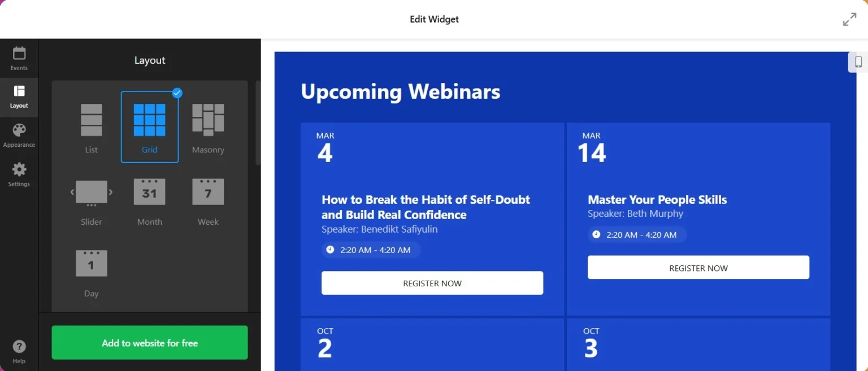
Task: Choose the Masonry layout option
Action: click(207, 120)
